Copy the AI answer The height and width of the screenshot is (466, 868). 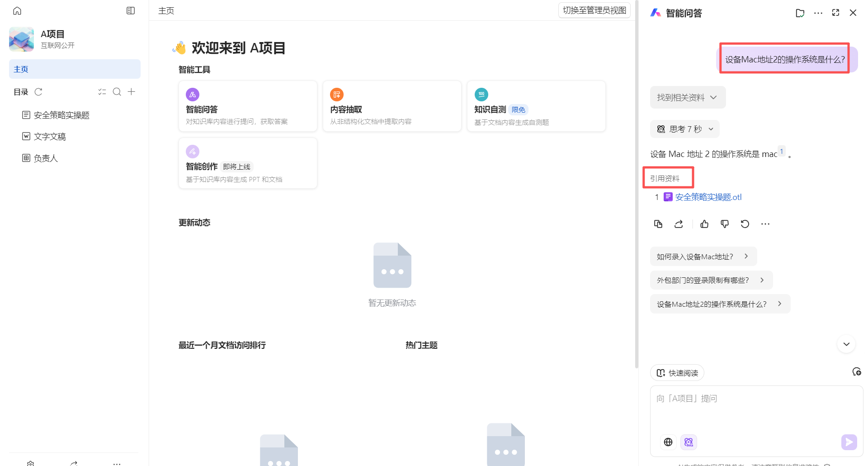tap(658, 224)
